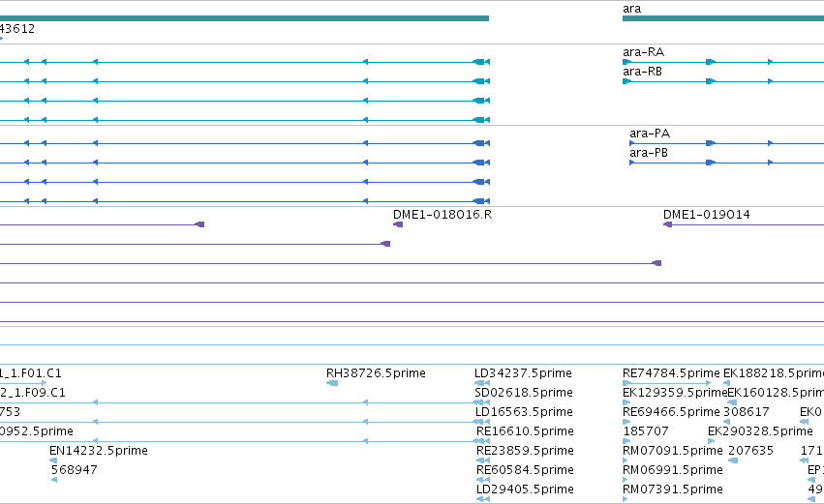
Task: Click the EK129359.5prime label
Action: point(675,393)
